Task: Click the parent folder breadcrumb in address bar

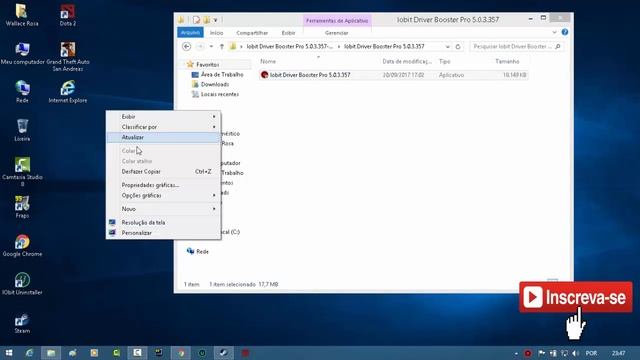Action: point(290,47)
